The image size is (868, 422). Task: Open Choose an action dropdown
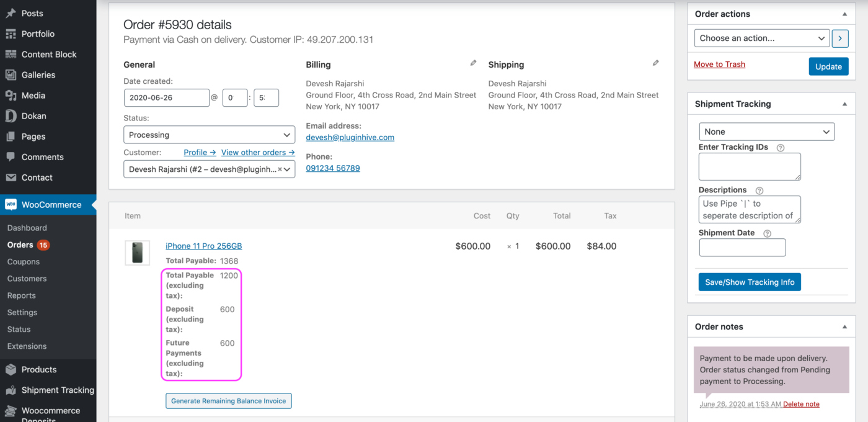[x=762, y=38]
